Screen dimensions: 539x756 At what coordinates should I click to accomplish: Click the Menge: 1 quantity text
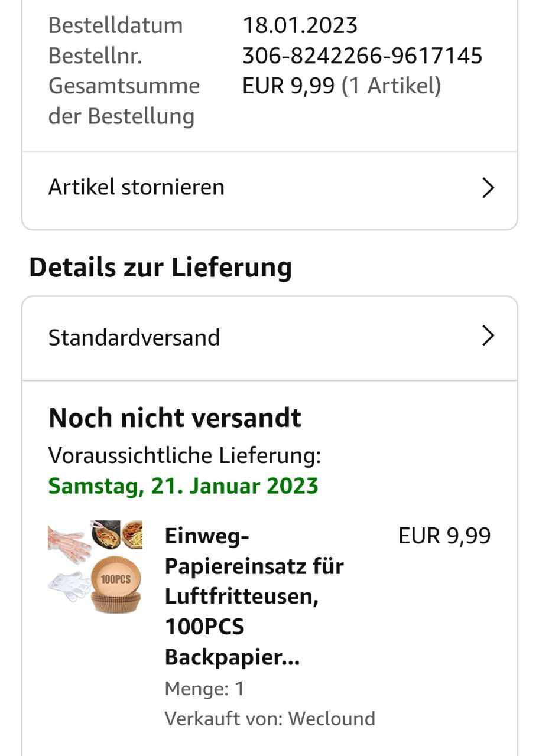coord(204,689)
